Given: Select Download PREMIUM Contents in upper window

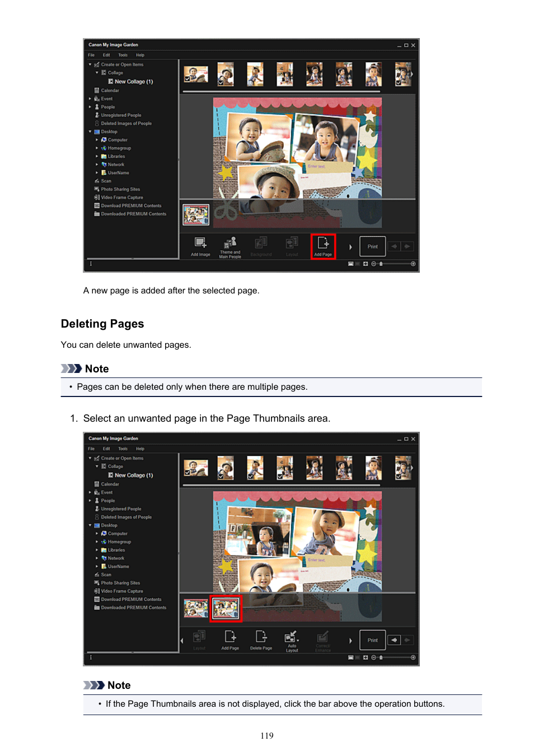Looking at the screenshot, I should 128,206.
